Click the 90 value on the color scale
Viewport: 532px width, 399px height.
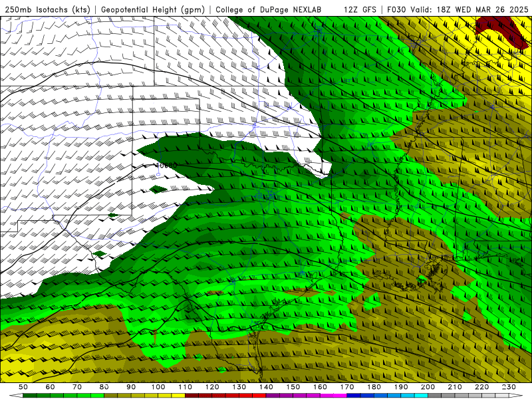tap(131, 387)
